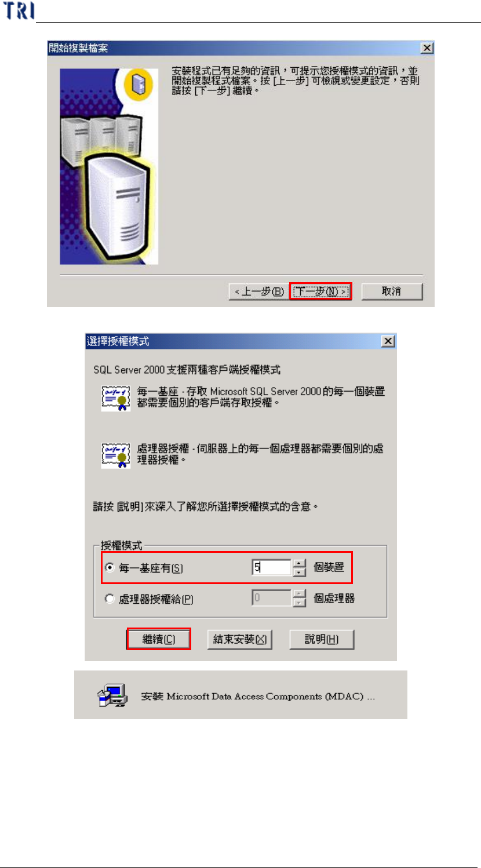Open help with 說明(H) button
Screen dimensions: 481x868
click(322, 639)
